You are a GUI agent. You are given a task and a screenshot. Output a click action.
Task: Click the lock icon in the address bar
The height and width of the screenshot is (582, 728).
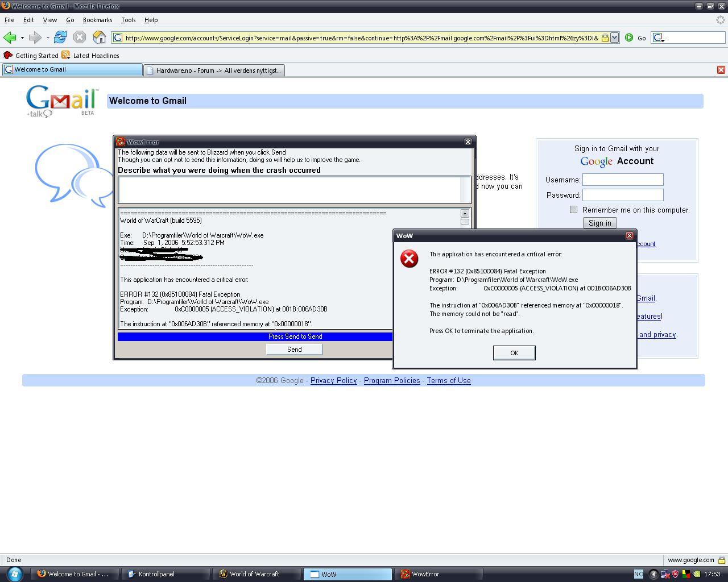point(605,38)
